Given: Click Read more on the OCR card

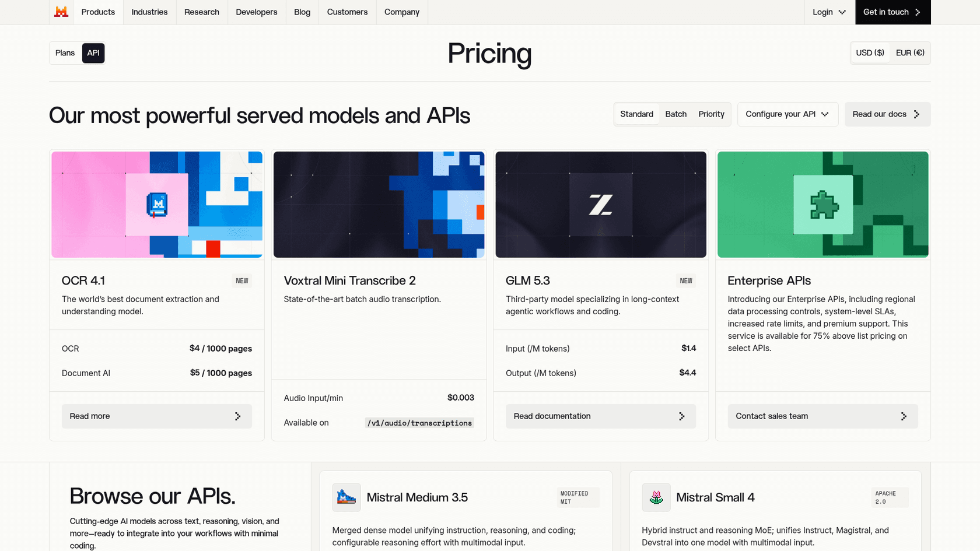Looking at the screenshot, I should [157, 416].
